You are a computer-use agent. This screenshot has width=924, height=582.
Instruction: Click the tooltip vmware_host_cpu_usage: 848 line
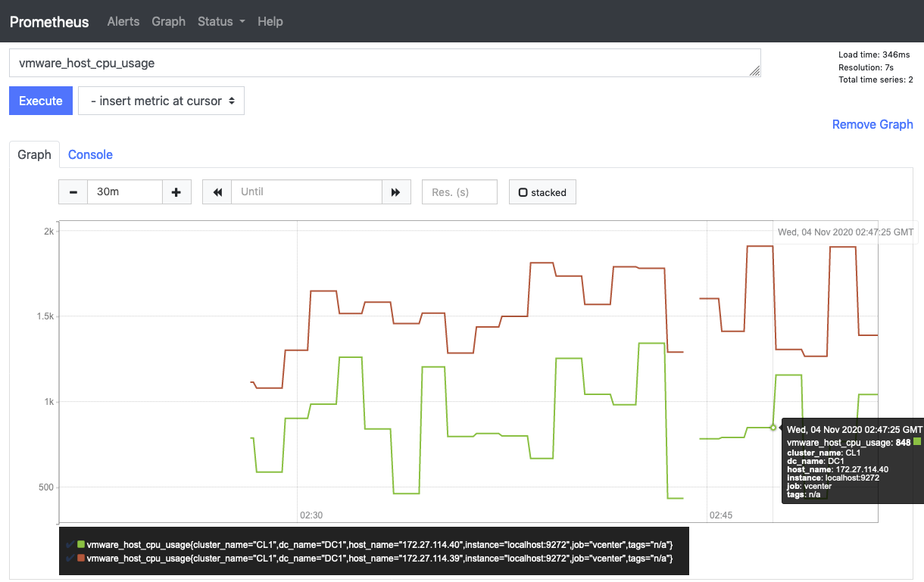pyautogui.click(x=849, y=442)
